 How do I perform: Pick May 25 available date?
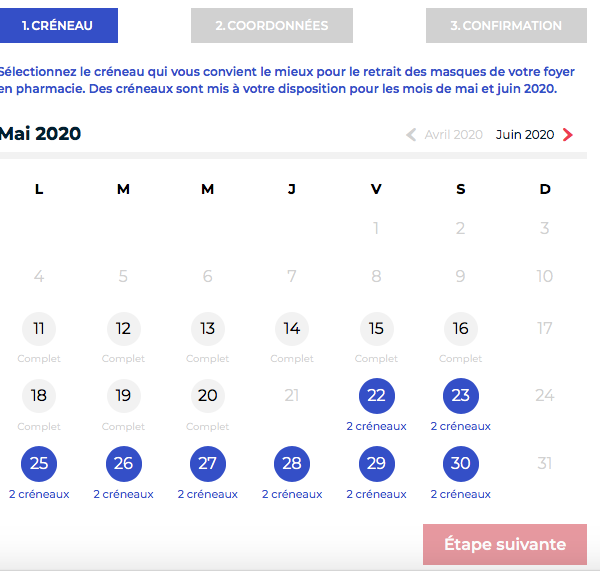39,464
